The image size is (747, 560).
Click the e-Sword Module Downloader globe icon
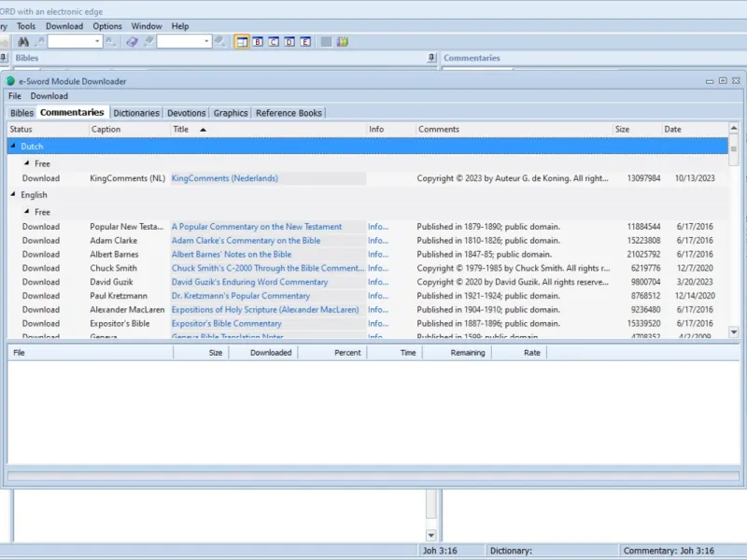tap(10, 81)
